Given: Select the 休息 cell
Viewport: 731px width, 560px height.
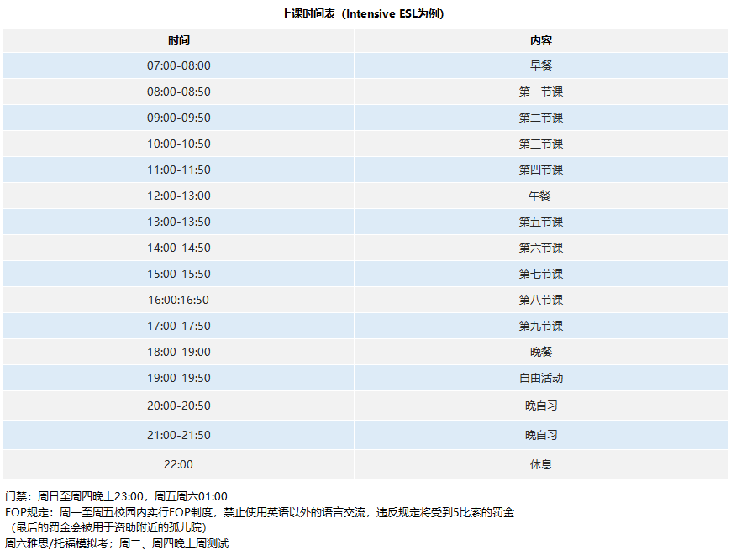Looking at the screenshot, I should (x=541, y=464).
